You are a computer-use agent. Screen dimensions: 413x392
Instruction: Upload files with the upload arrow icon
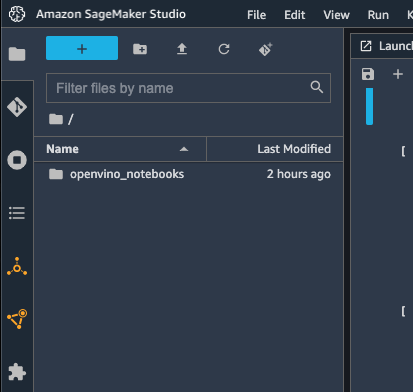[x=182, y=49]
